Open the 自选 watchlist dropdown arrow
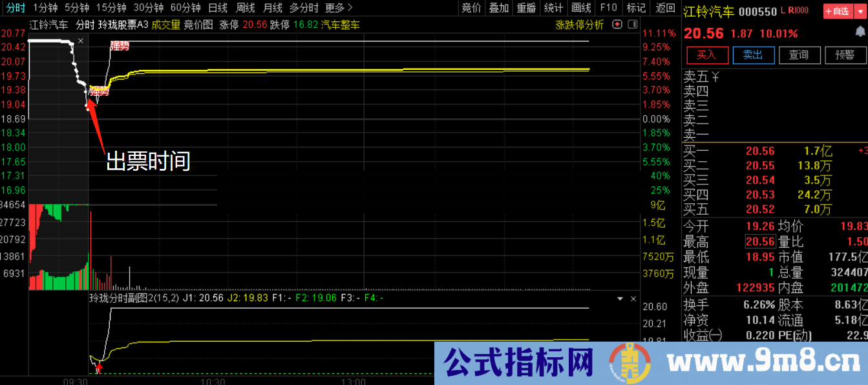 point(861,10)
